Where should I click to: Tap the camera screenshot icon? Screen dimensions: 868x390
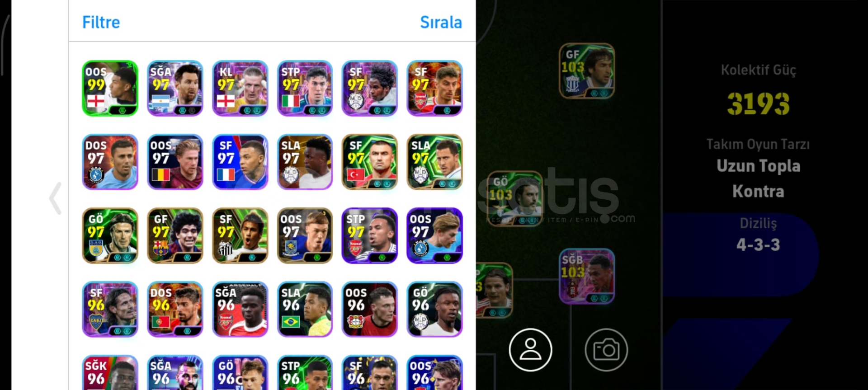[606, 350]
